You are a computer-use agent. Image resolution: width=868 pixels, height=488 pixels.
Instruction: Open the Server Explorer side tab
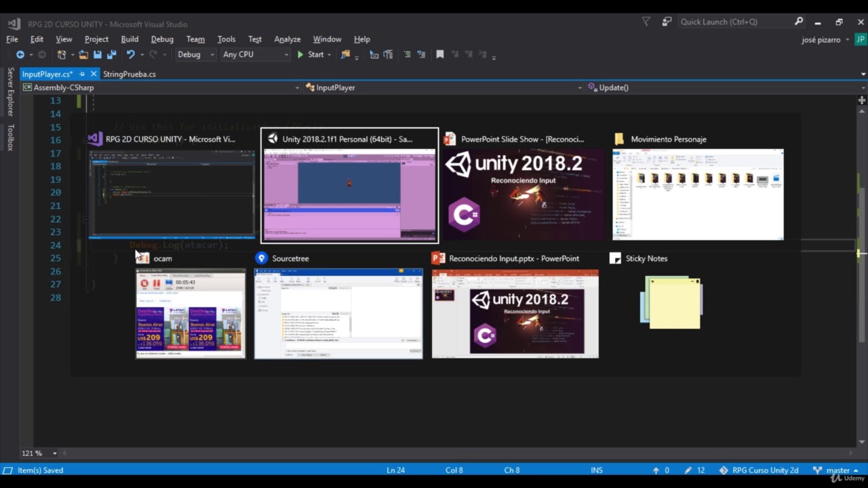pos(10,91)
